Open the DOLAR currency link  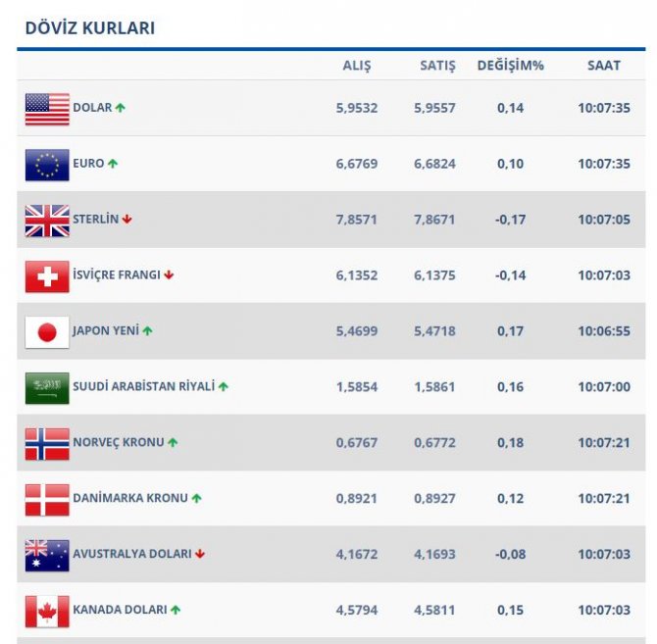coord(92,108)
